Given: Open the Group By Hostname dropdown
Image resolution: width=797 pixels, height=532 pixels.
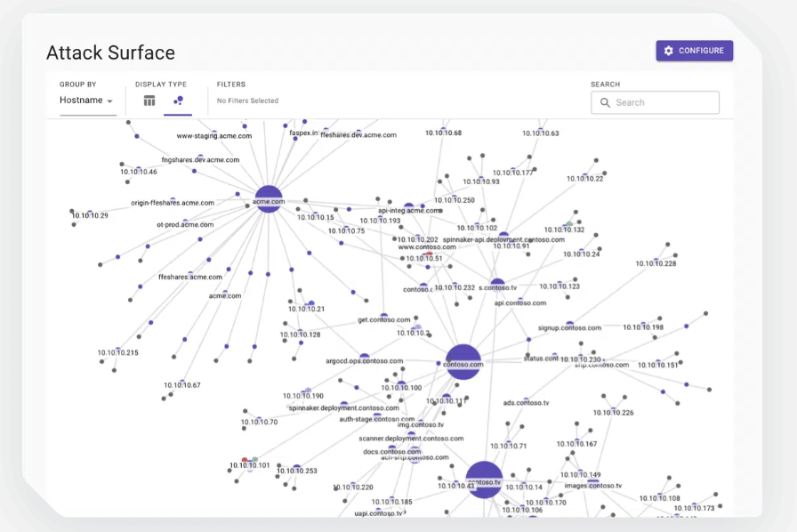Looking at the screenshot, I should (86, 101).
